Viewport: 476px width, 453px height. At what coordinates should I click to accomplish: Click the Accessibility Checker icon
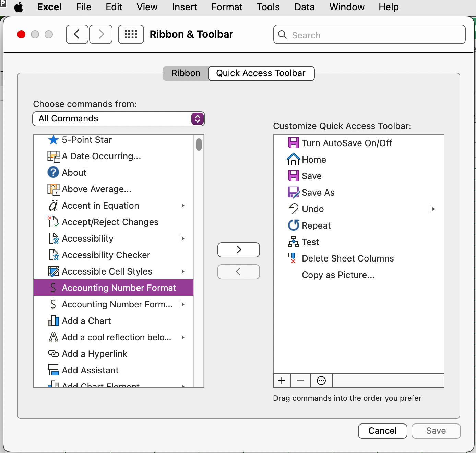[x=54, y=255]
